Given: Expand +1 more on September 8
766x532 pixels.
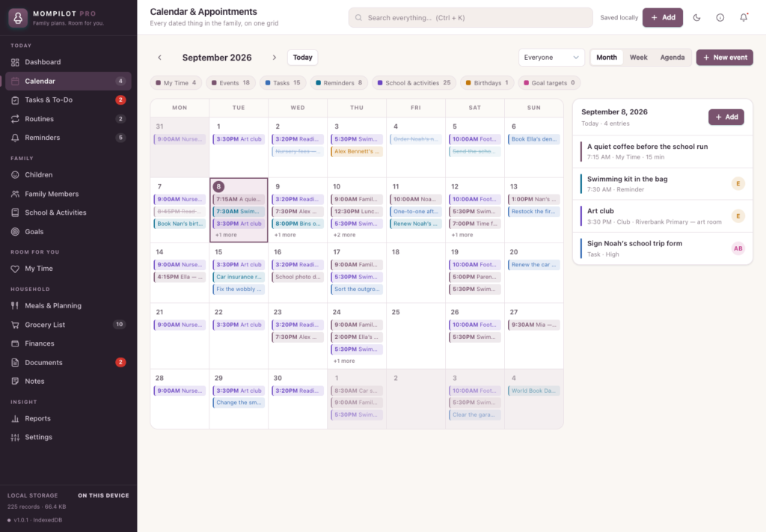Looking at the screenshot, I should tap(226, 235).
